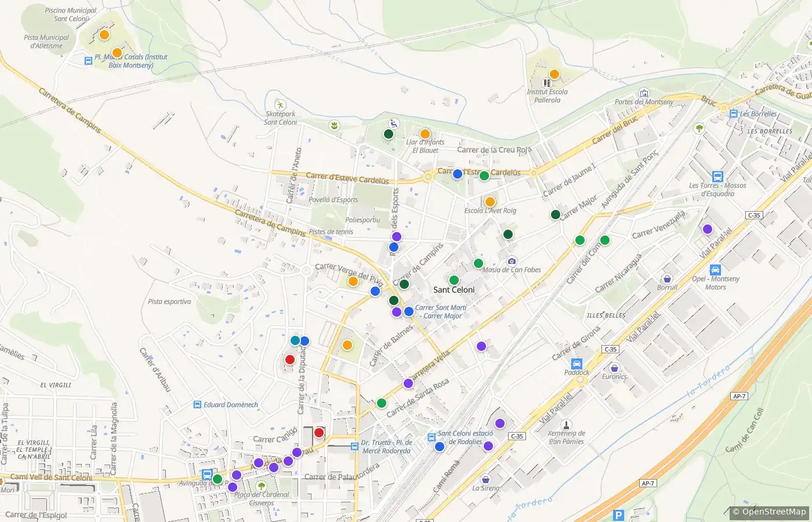Click orange marker above Escola L'Avet Roig
Screen dimensions: 812x522
pos(490,202)
